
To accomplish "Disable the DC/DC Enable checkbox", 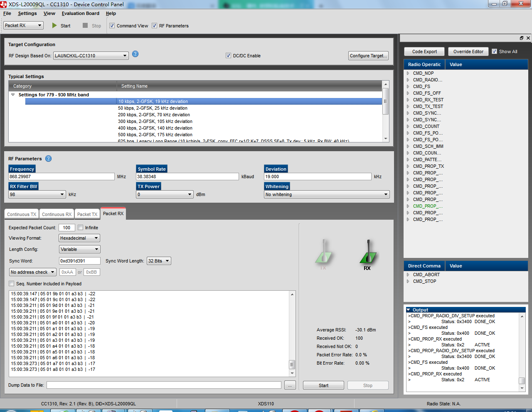I will (228, 55).
